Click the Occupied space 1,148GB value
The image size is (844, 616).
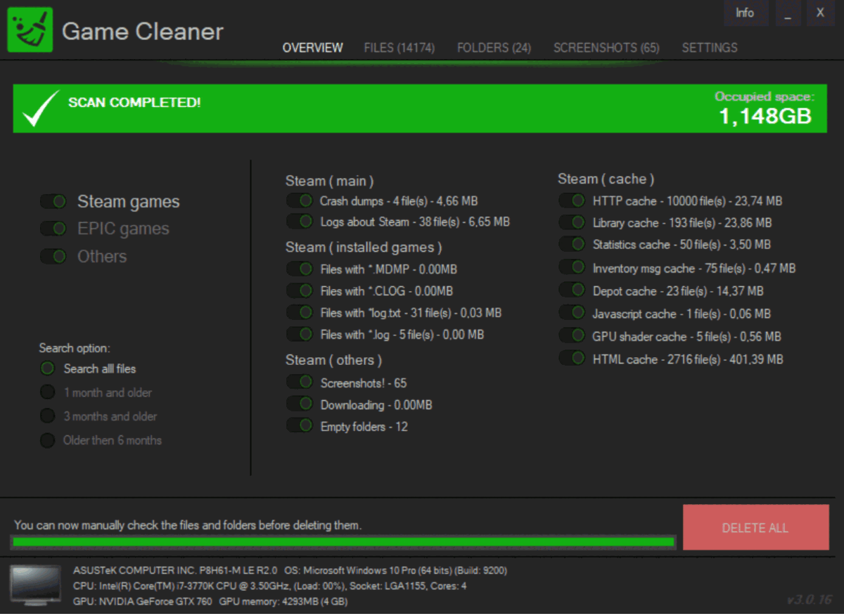pyautogui.click(x=765, y=116)
